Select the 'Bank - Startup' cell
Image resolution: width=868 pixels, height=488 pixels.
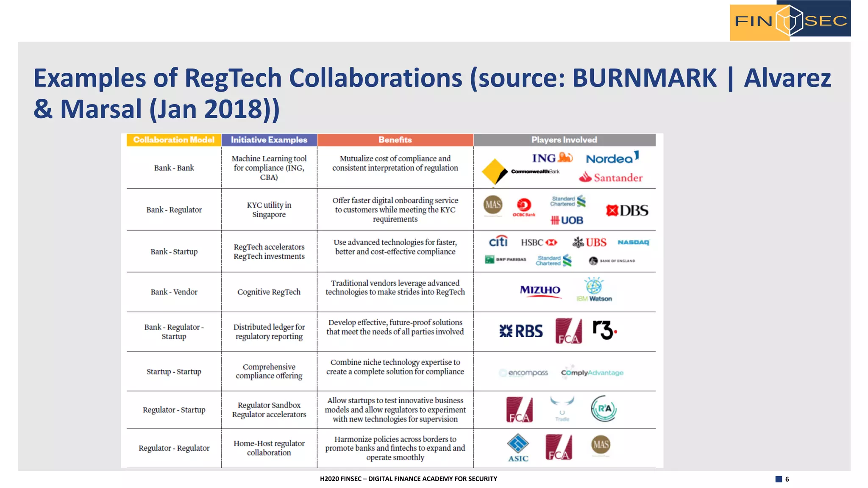click(174, 252)
